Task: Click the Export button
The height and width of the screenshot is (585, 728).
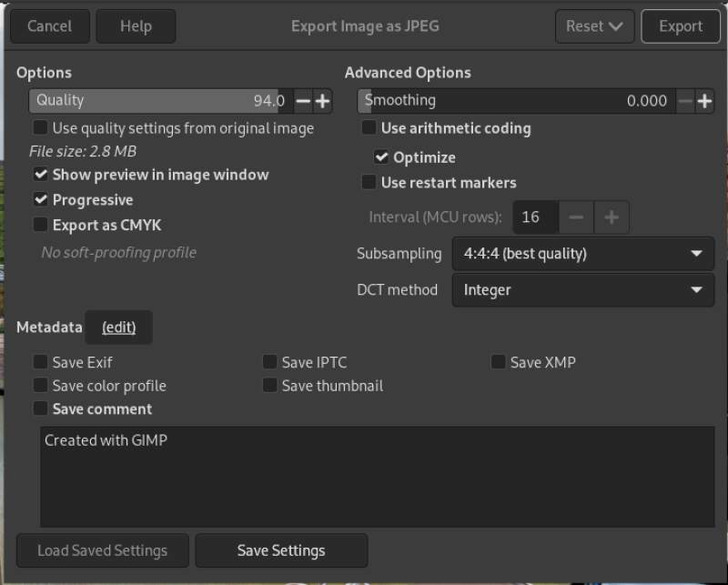Action: [681, 25]
